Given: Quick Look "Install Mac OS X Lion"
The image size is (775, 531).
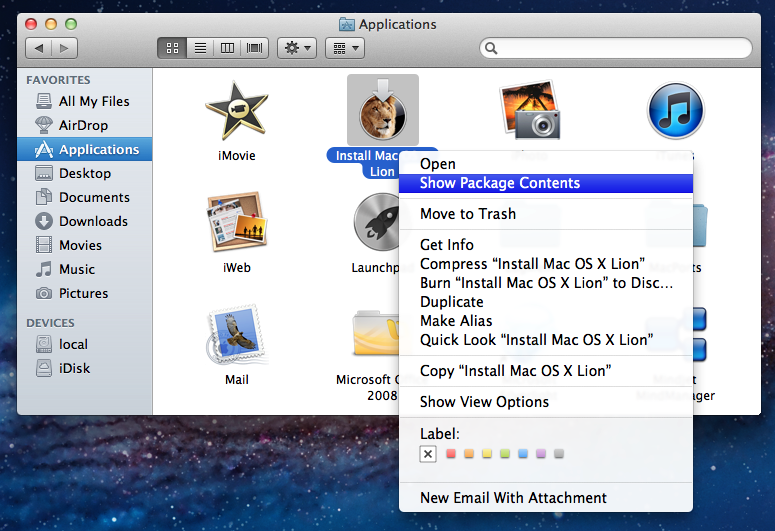Looking at the screenshot, I should (x=546, y=340).
